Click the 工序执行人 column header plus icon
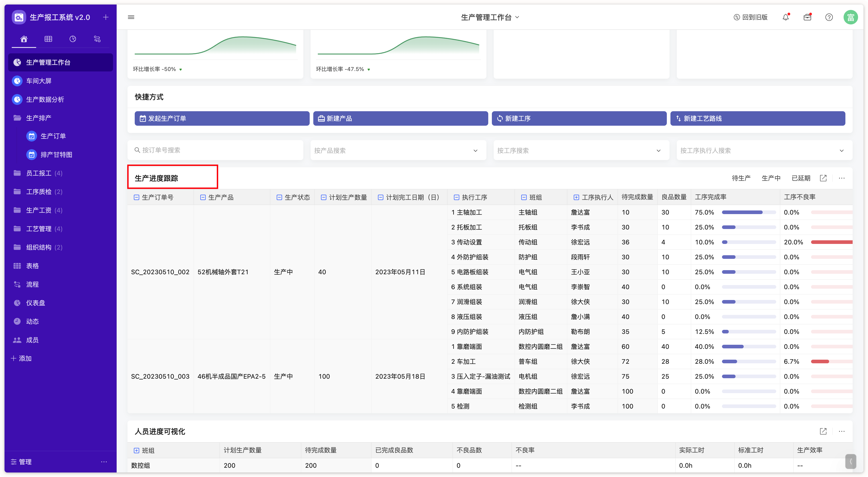868x477 pixels. click(577, 197)
